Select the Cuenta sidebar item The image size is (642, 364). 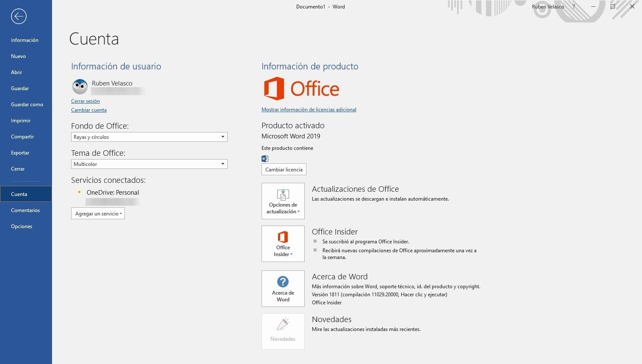26,194
